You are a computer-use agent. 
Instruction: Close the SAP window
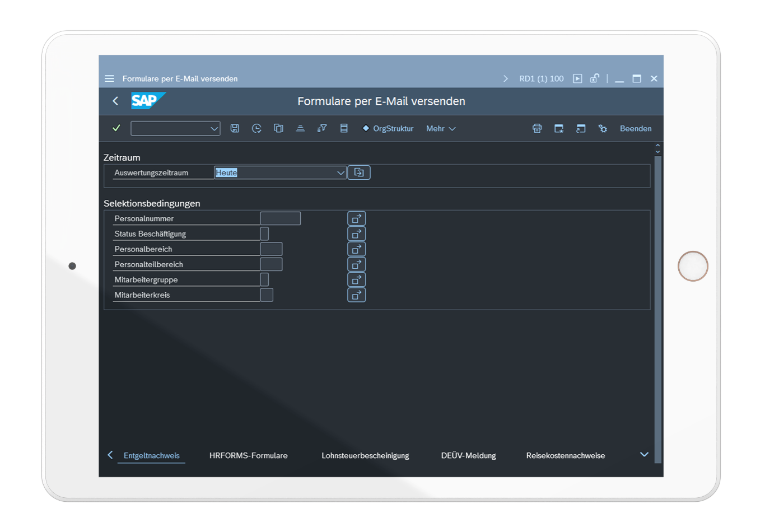pyautogui.click(x=654, y=78)
